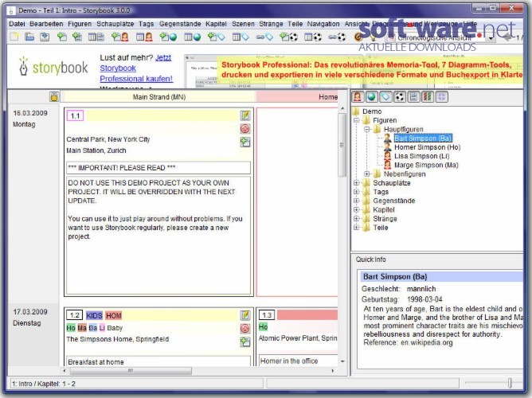Viewport: 532px width, 398px height.
Task: Click the add new chapter icon
Action: tap(77, 37)
